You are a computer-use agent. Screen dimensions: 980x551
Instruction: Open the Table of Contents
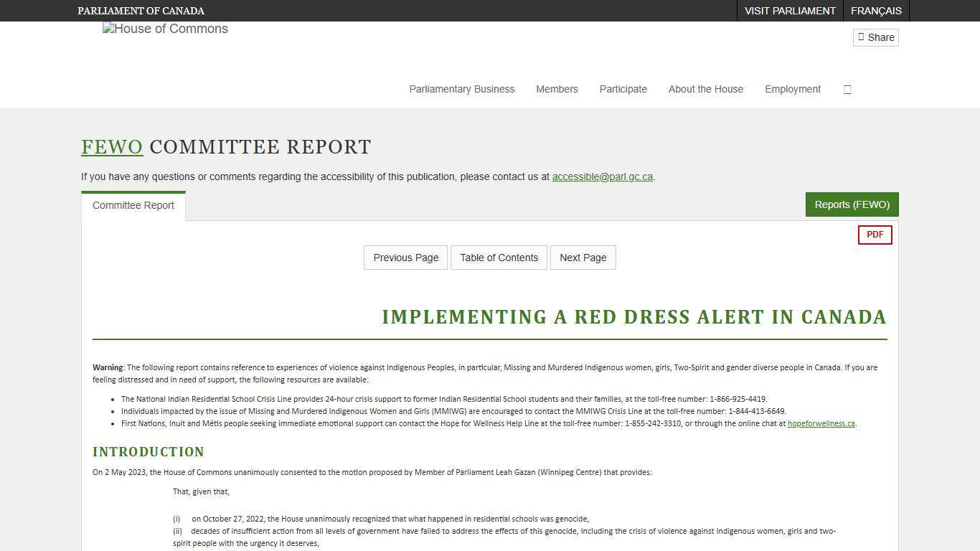point(499,258)
